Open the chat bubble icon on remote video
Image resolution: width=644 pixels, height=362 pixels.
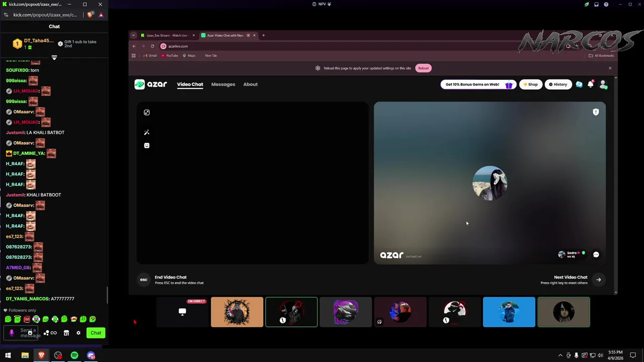pos(596,255)
